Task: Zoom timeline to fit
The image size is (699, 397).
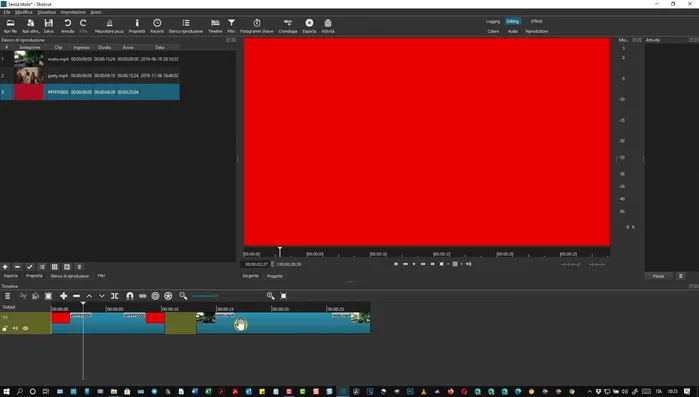Action: pyautogui.click(x=284, y=296)
